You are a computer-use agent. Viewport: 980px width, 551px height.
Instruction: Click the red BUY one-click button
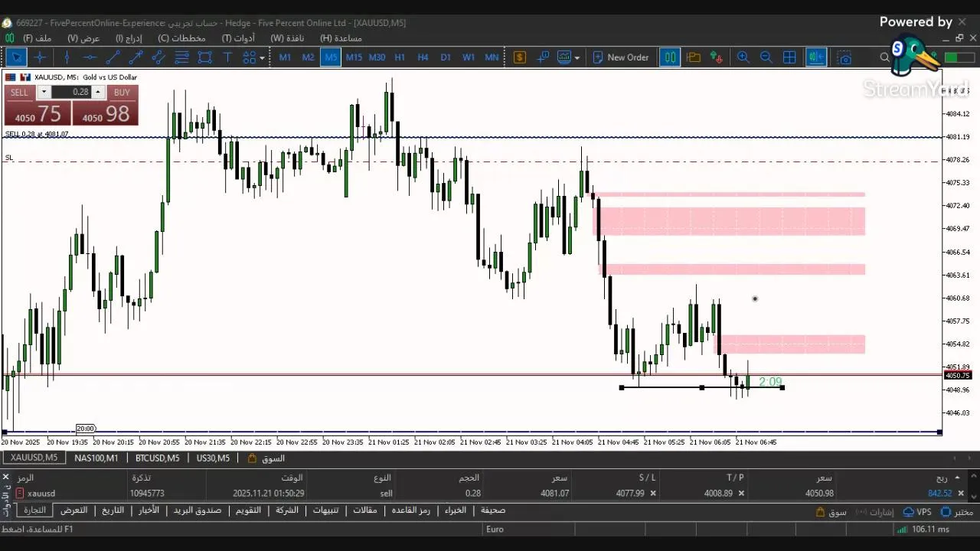[x=106, y=106]
